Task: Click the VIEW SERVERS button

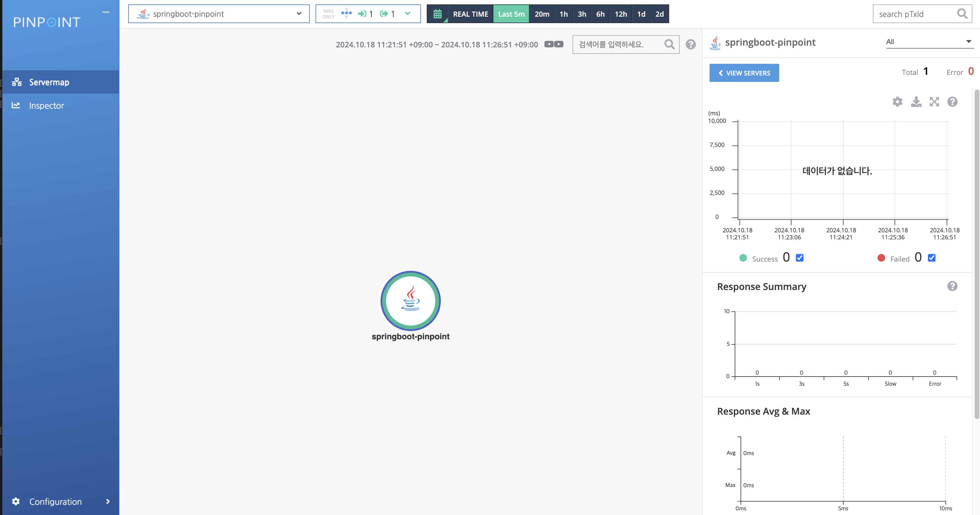Action: (x=744, y=73)
